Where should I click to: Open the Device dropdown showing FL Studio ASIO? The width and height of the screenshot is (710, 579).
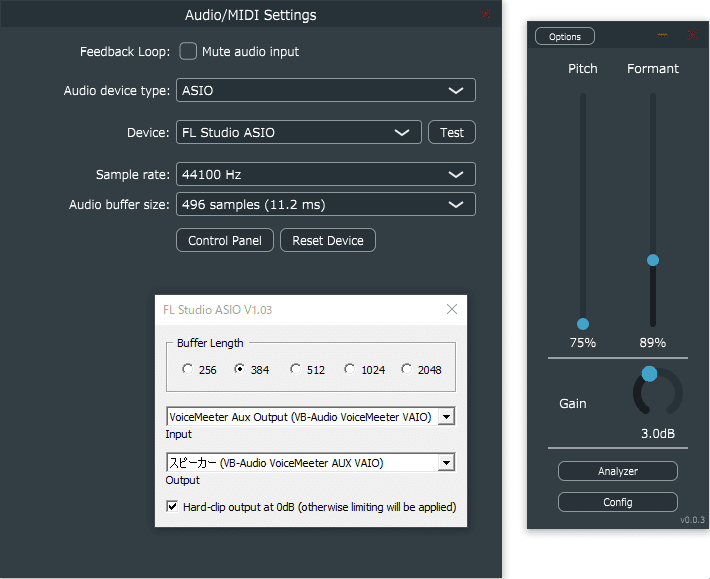299,132
